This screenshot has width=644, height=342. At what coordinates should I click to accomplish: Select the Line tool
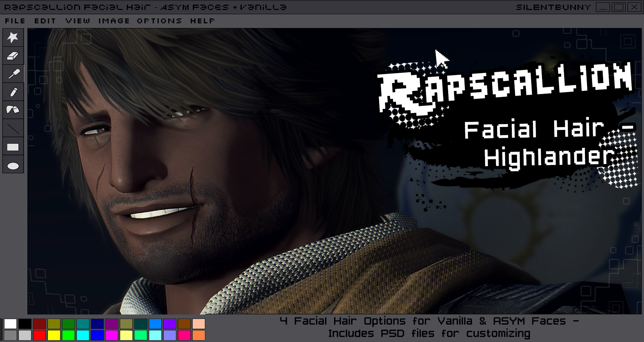(x=13, y=128)
